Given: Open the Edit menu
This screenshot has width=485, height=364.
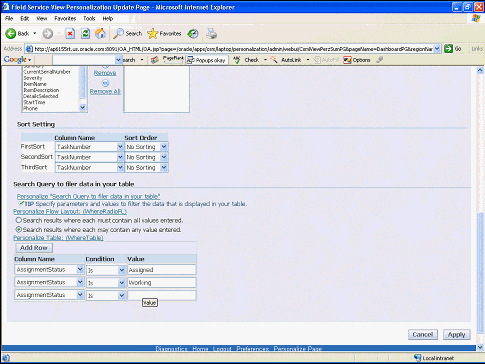Looking at the screenshot, I should point(25,18).
